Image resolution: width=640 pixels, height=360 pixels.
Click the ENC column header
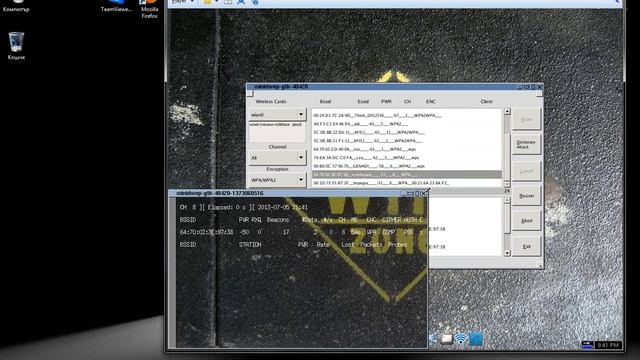click(431, 102)
